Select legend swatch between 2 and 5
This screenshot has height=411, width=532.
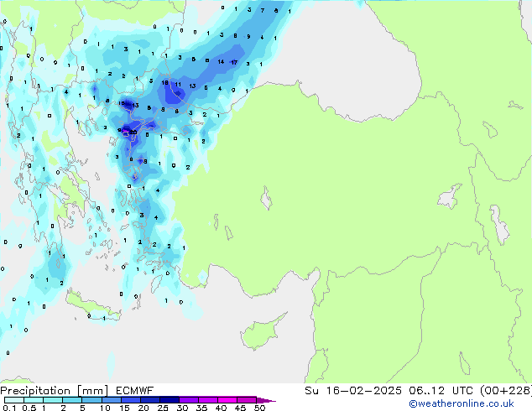72,400
